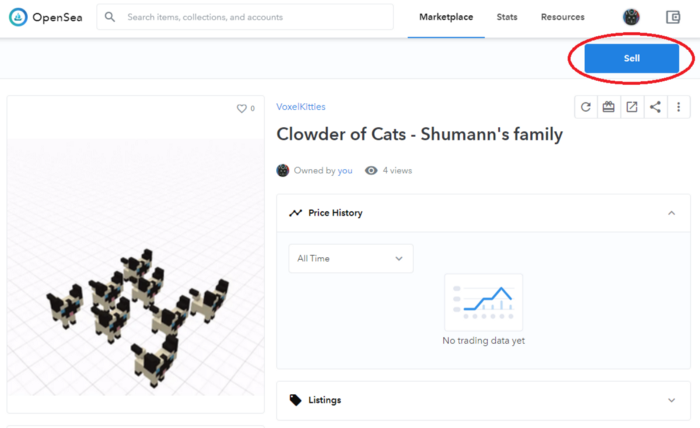The height and width of the screenshot is (428, 700).
Task: Open the VoxelKitties collection link
Action: pos(300,107)
